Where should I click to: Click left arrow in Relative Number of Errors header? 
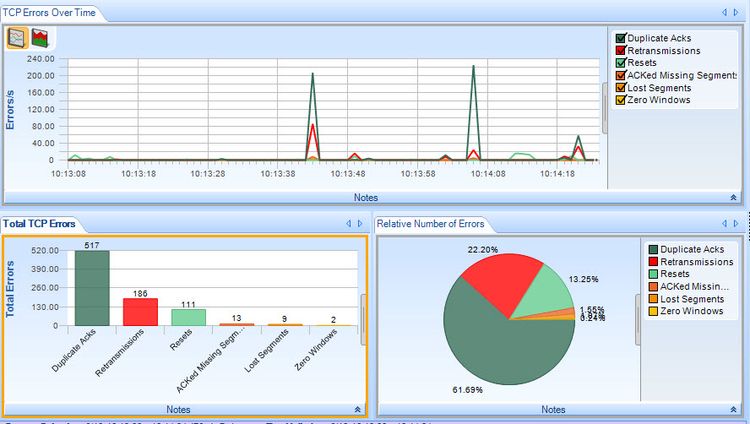click(x=724, y=223)
